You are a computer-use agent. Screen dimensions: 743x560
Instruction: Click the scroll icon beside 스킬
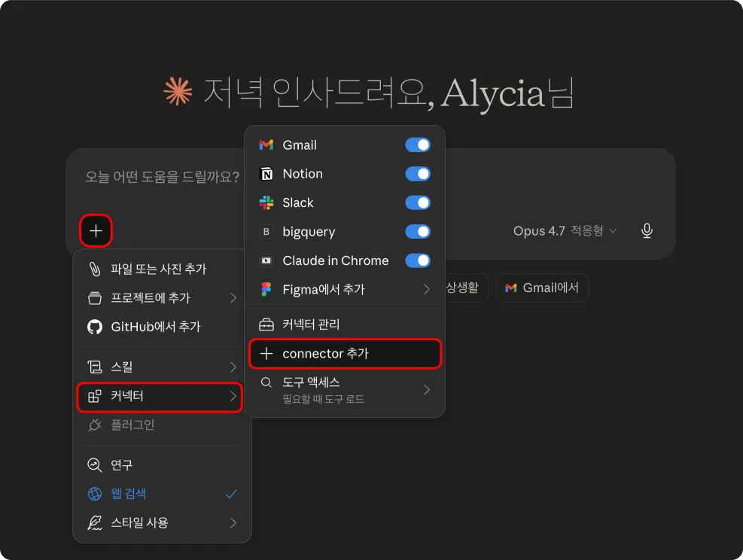[x=95, y=367]
